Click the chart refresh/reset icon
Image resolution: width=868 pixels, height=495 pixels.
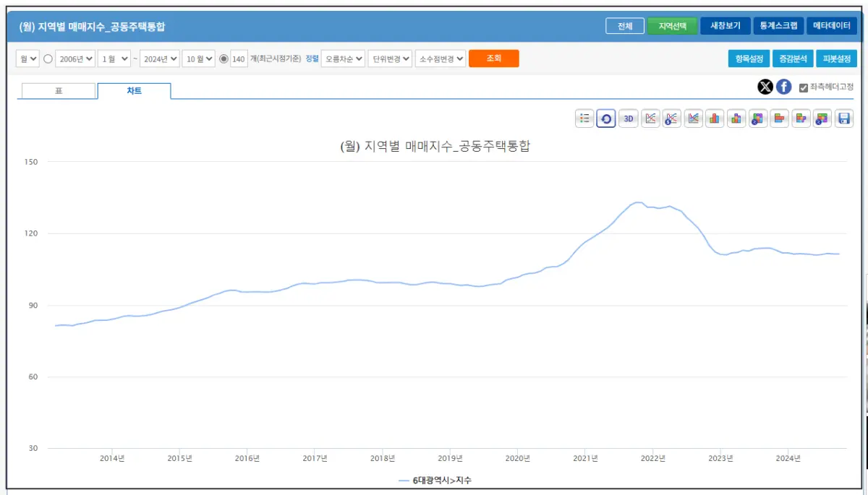(606, 119)
